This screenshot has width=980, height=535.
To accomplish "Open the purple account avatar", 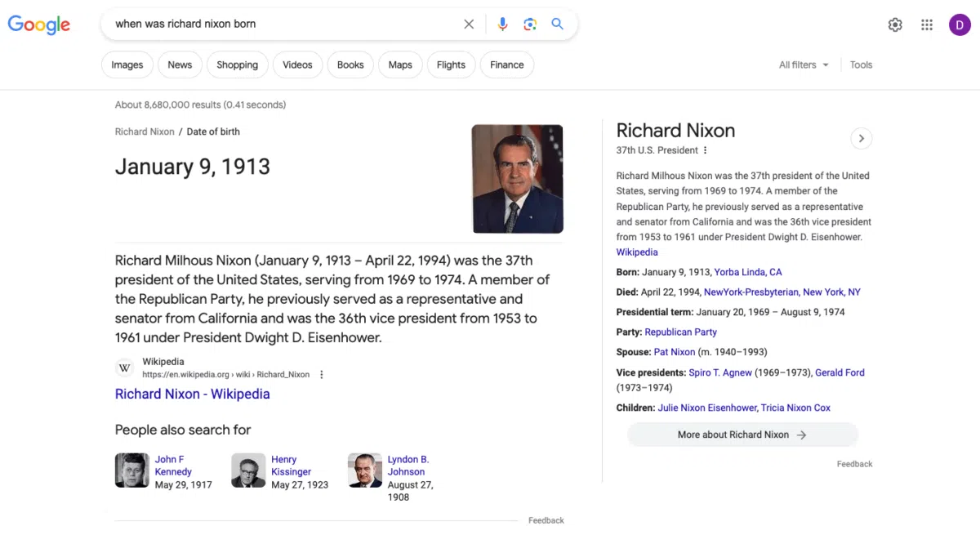I will click(x=960, y=25).
